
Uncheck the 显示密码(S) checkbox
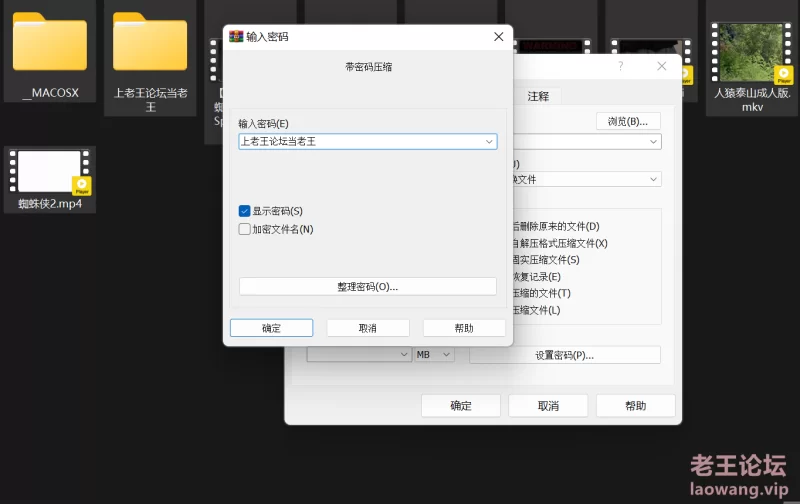[x=245, y=211]
